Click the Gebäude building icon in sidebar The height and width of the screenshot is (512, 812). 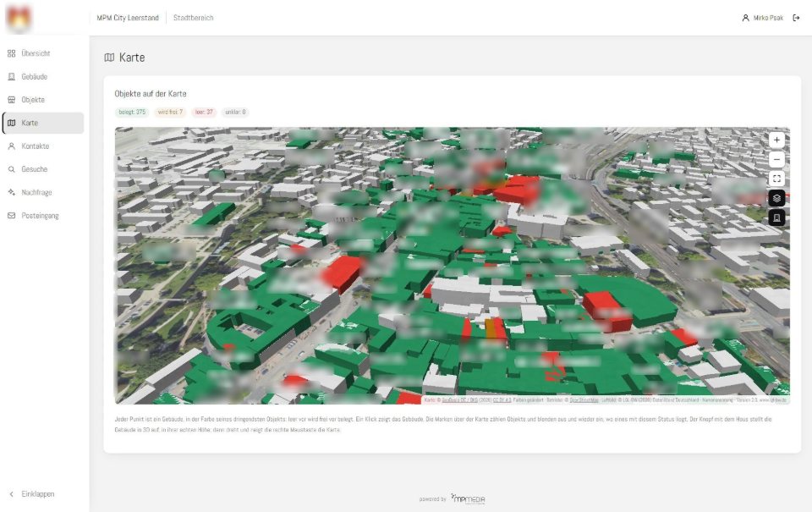tap(11, 77)
